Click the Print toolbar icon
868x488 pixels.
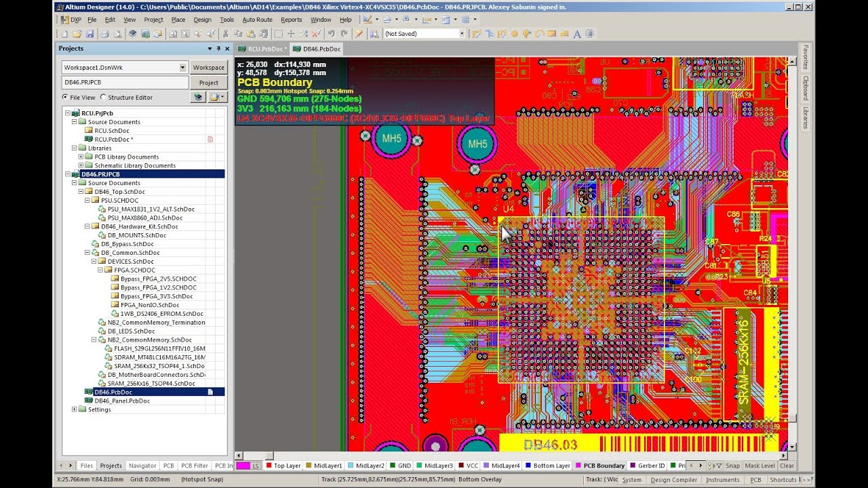pyautogui.click(x=104, y=34)
